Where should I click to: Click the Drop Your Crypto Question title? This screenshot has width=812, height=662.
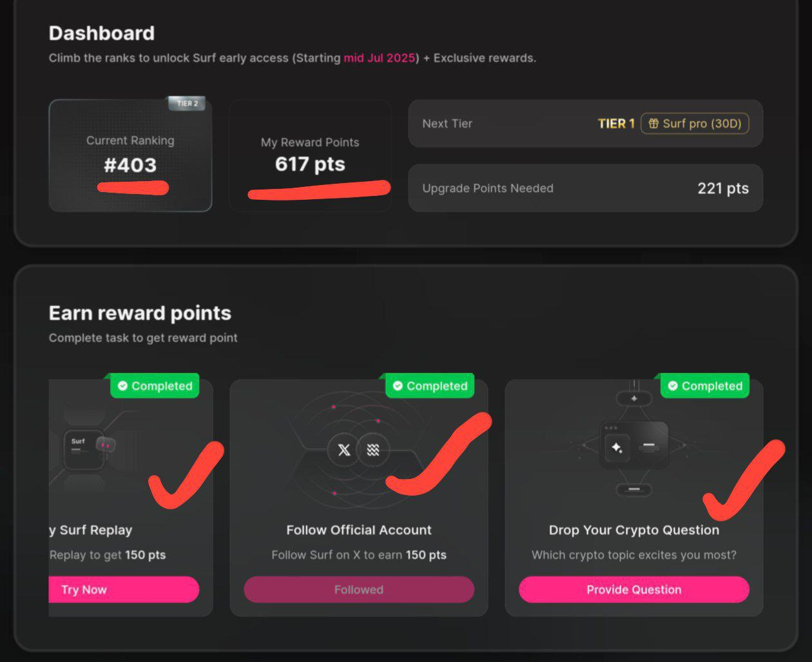click(634, 530)
